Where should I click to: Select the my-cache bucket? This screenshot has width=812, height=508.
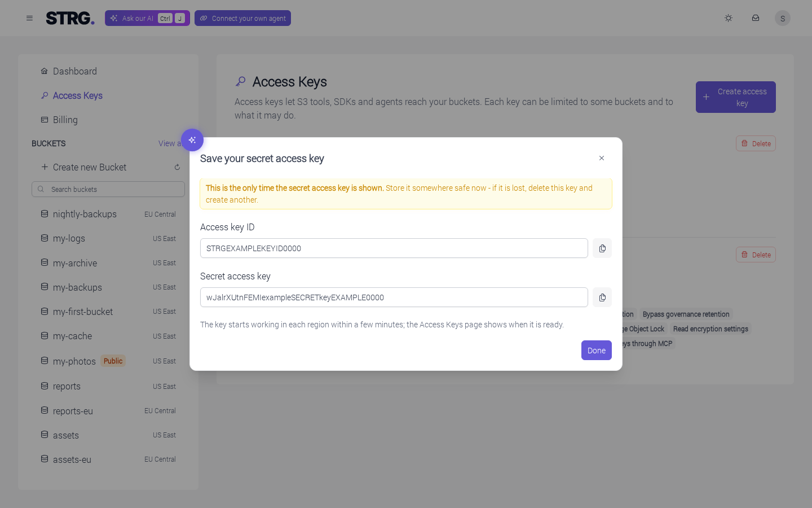click(x=108, y=336)
